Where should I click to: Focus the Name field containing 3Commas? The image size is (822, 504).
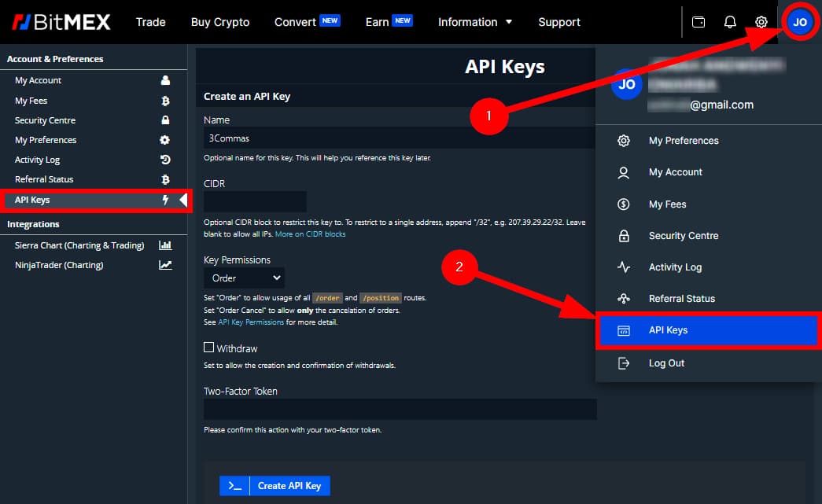tap(400, 138)
